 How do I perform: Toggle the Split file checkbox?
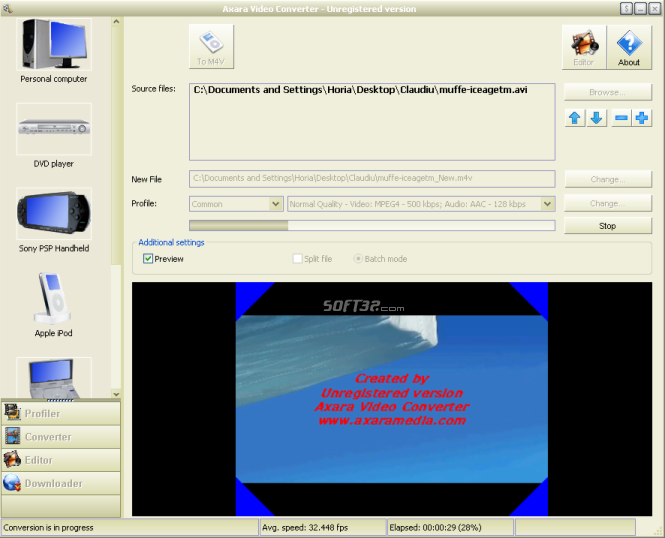tap(298, 259)
